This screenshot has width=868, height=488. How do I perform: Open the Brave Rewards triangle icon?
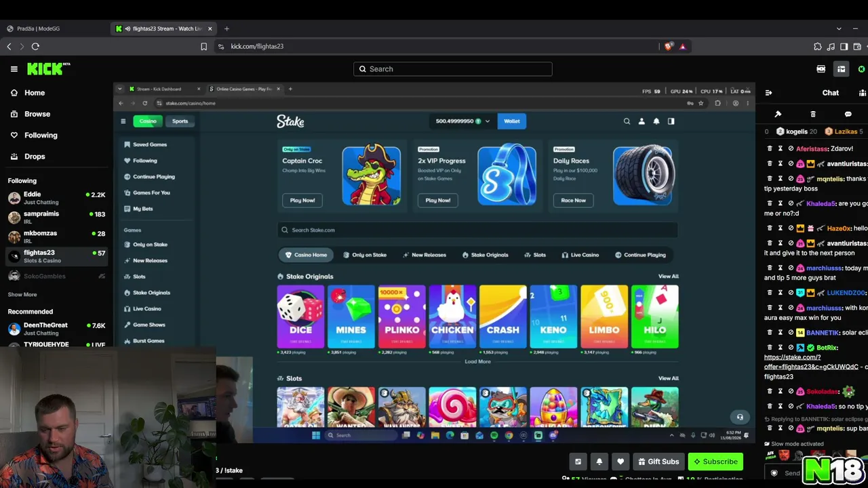click(x=682, y=46)
